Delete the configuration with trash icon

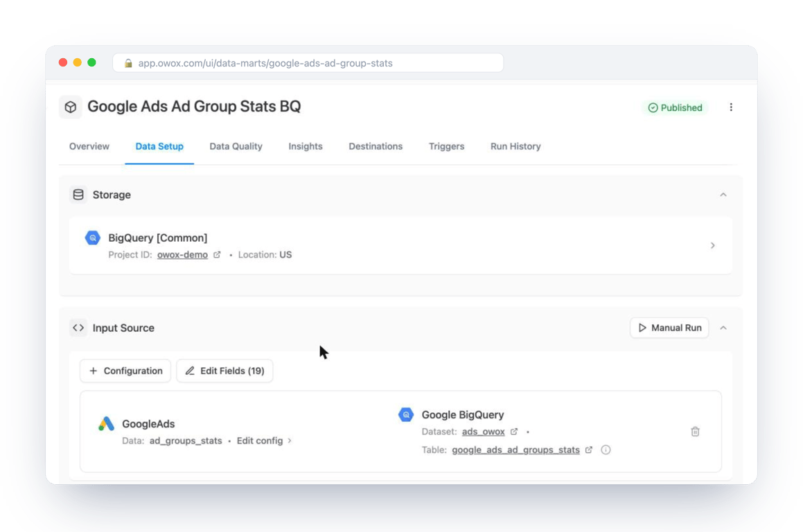coord(695,432)
